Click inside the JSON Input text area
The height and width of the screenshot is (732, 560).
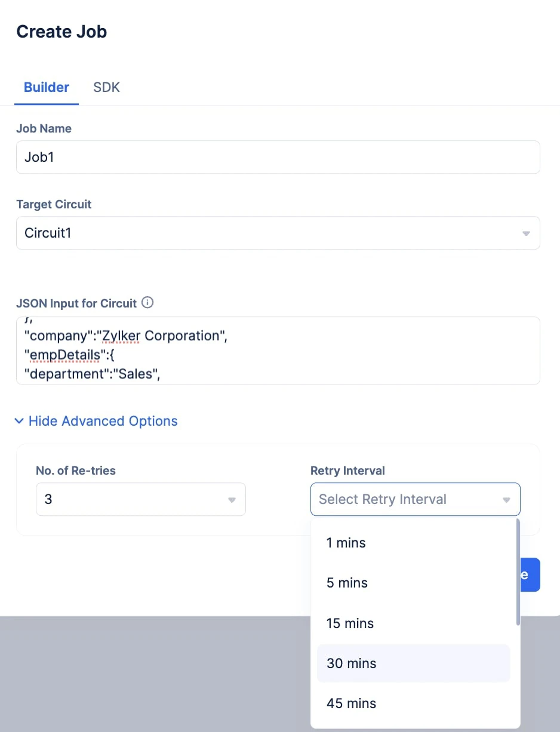[x=278, y=350]
